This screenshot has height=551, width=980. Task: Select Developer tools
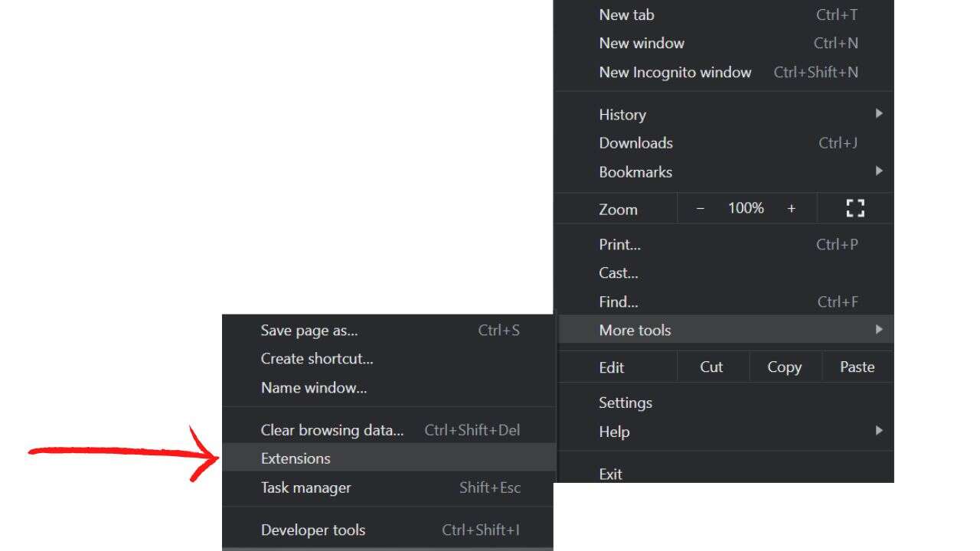[313, 530]
